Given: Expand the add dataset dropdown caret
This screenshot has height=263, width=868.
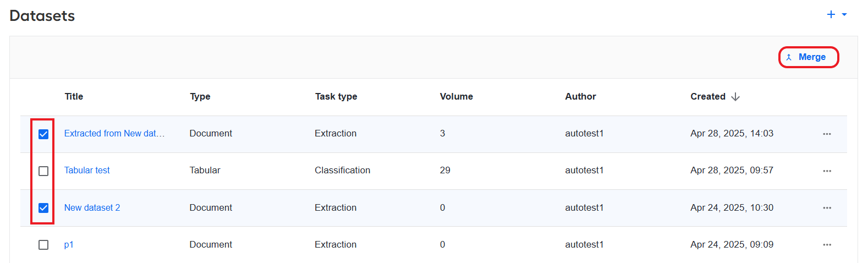Looking at the screenshot, I should pos(844,15).
